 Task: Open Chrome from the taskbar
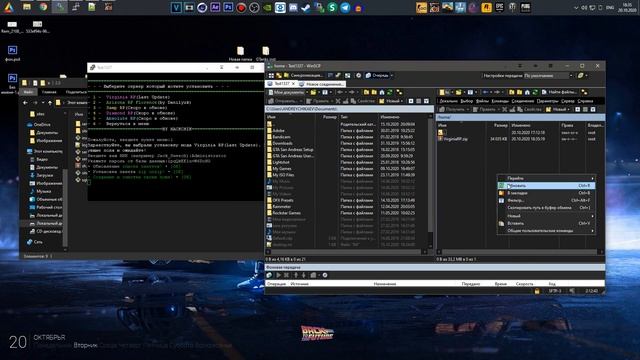click(x=43, y=7)
